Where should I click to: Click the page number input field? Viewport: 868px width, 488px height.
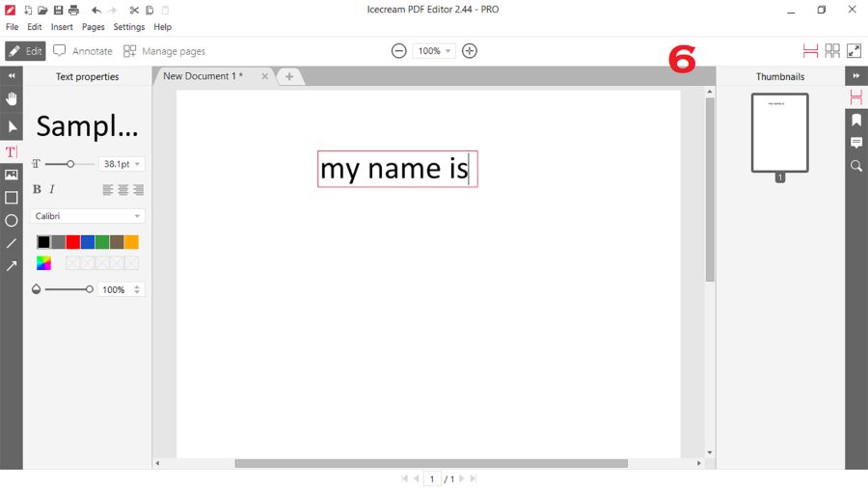(432, 478)
